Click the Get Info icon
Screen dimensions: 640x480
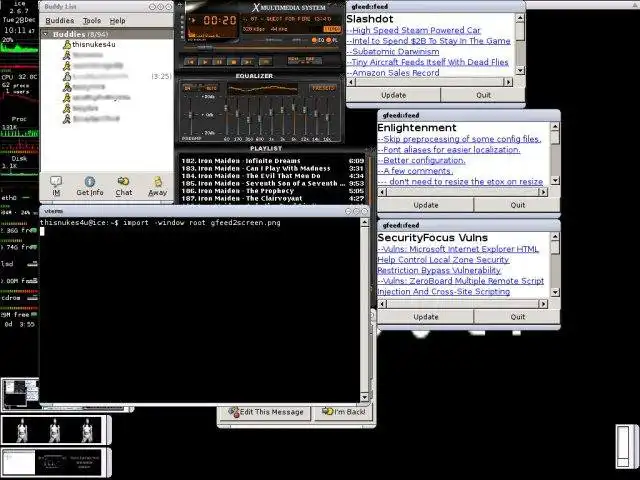point(90,186)
